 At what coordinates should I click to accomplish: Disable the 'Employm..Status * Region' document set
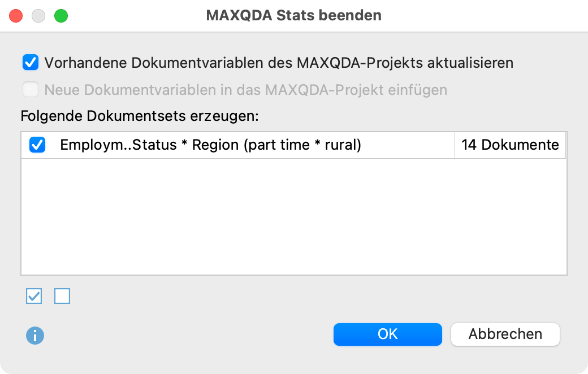(x=36, y=145)
